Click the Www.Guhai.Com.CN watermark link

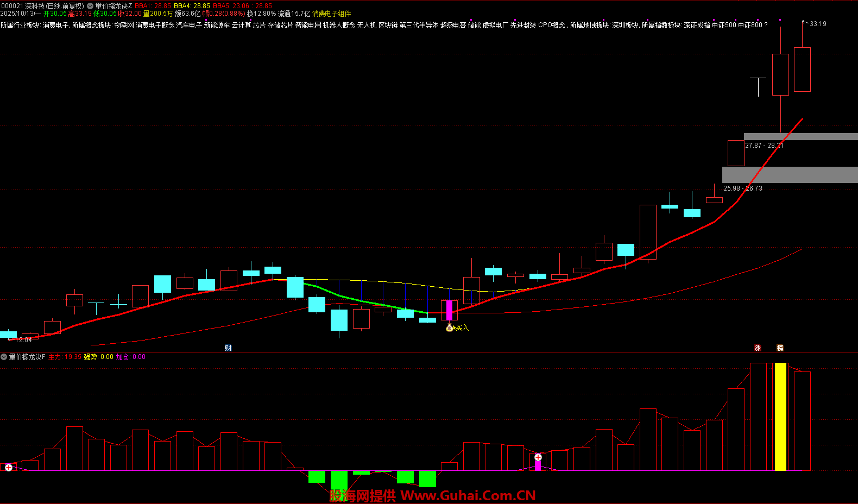coord(468,495)
